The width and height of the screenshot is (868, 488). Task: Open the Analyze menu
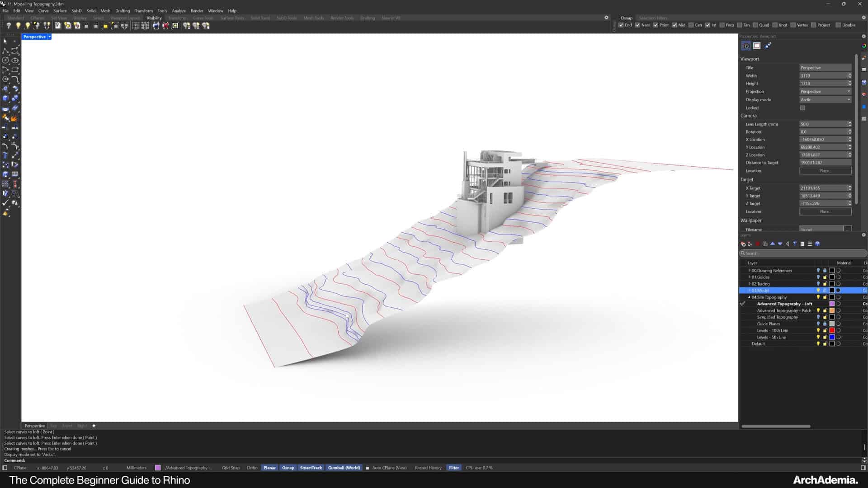(179, 11)
